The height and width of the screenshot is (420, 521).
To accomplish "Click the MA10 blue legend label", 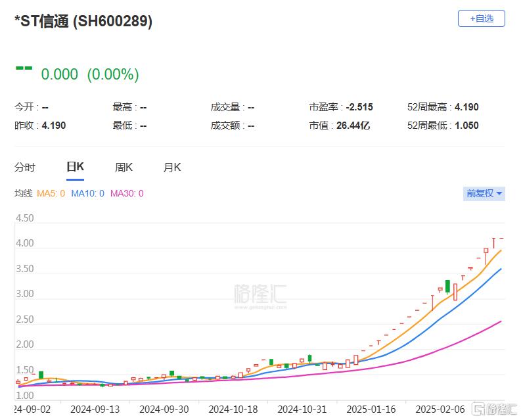I will coord(88,193).
